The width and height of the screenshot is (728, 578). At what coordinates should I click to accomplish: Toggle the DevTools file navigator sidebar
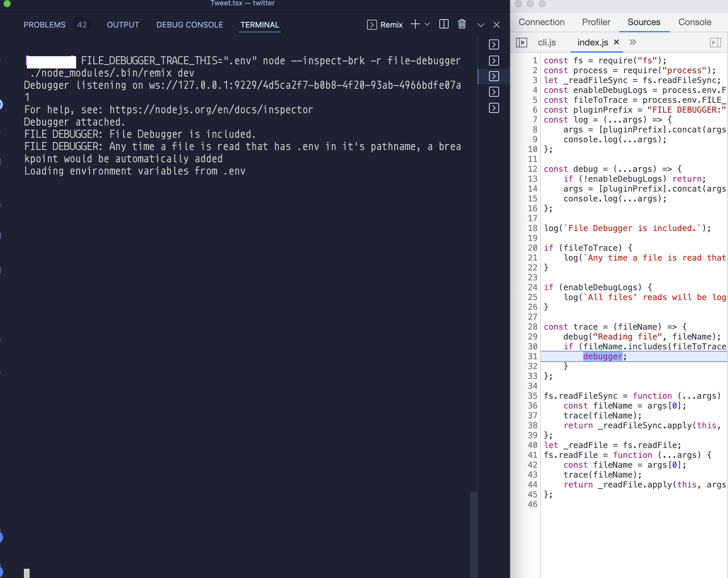521,43
